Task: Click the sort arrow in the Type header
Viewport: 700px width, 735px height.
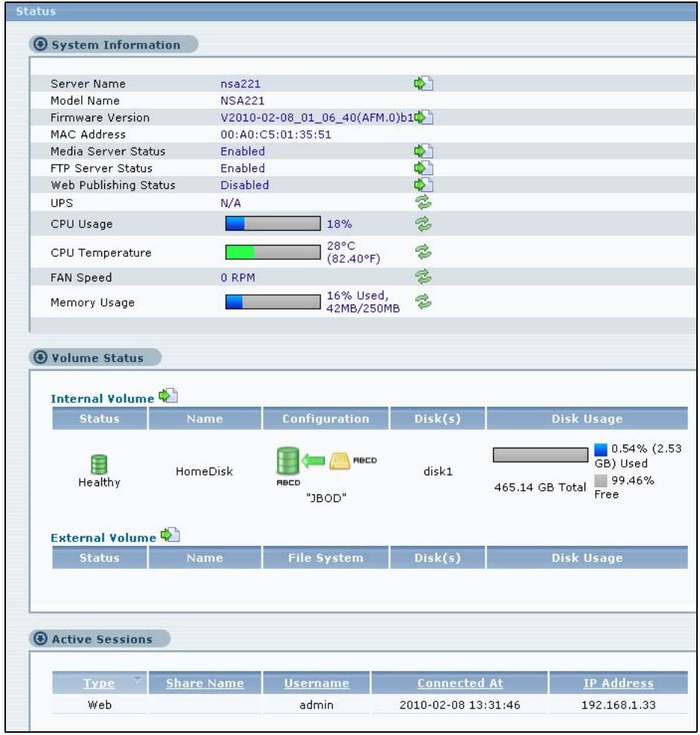Action: pyautogui.click(x=137, y=678)
